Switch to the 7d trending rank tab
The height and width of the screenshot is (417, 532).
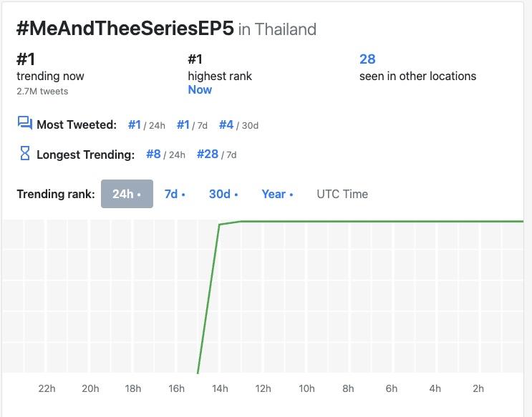point(175,194)
